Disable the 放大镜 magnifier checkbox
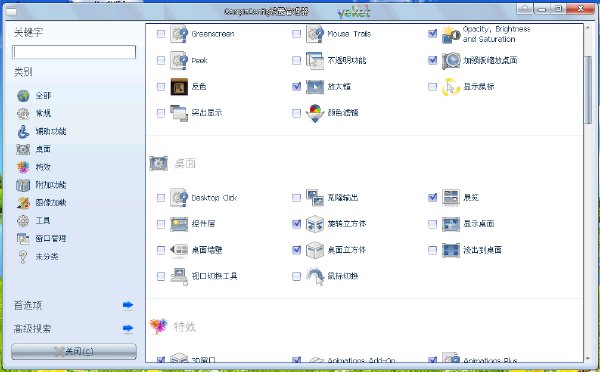The image size is (600, 372). (297, 86)
